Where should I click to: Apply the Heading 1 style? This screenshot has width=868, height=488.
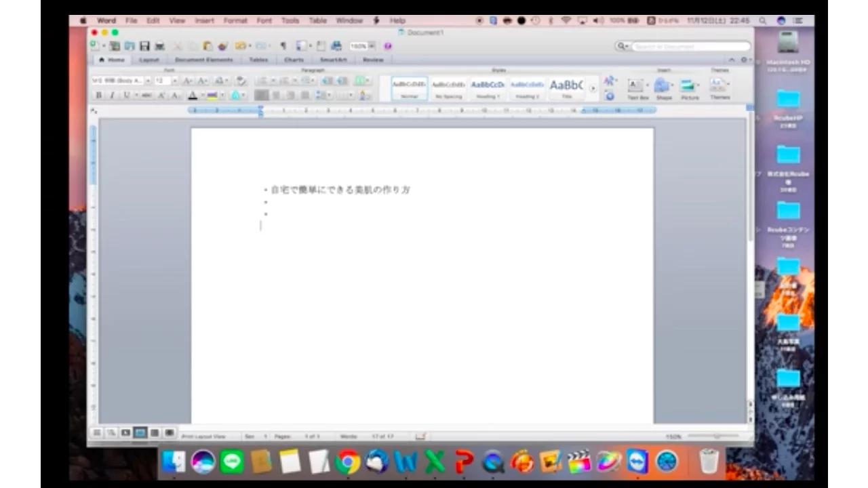[488, 88]
